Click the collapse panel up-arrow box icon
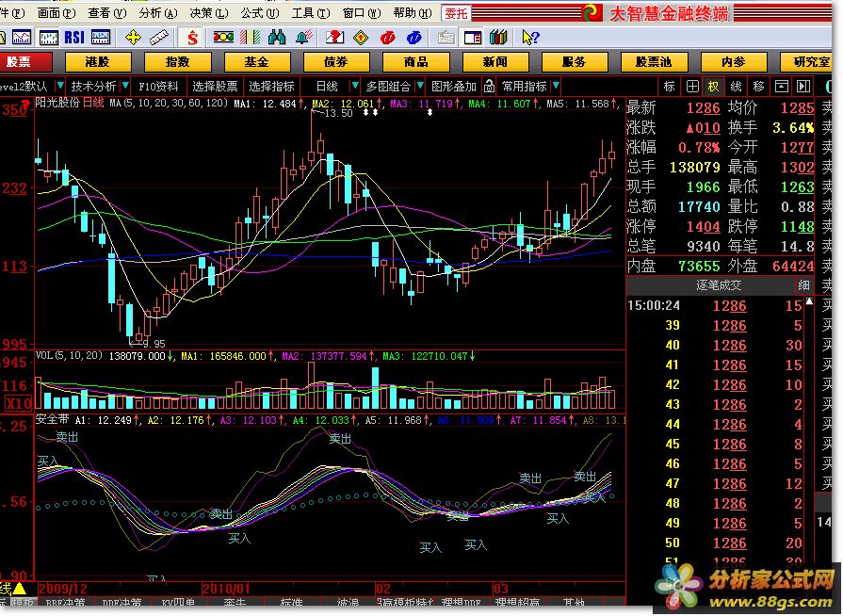843x616 pixels. point(782,86)
